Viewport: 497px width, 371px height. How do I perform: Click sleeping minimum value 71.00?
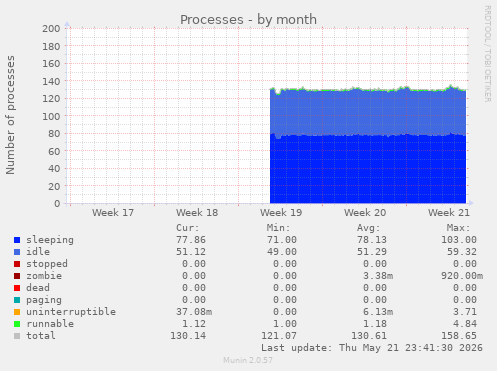point(282,240)
